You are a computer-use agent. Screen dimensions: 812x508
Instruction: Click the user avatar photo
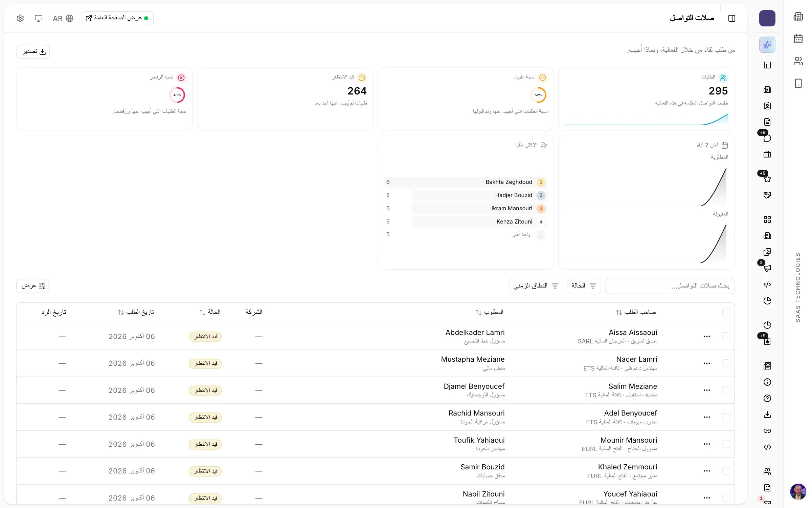point(798,491)
